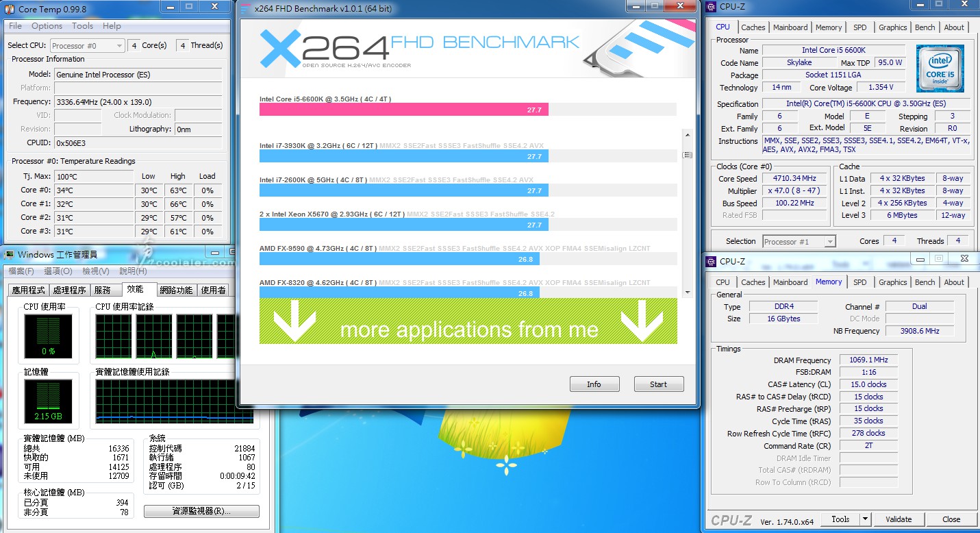Open 資源監視器(R)... in Task Manager
This screenshot has width=980, height=533.
click(x=201, y=511)
